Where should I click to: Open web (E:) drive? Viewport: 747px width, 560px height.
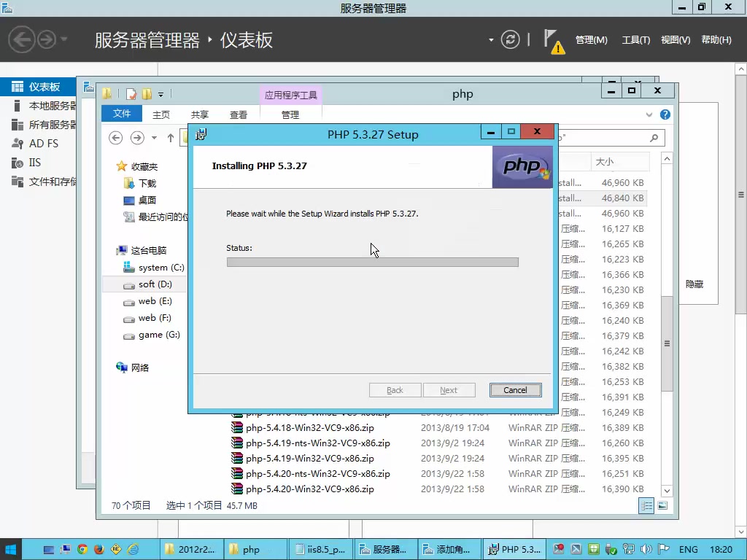coord(147,301)
